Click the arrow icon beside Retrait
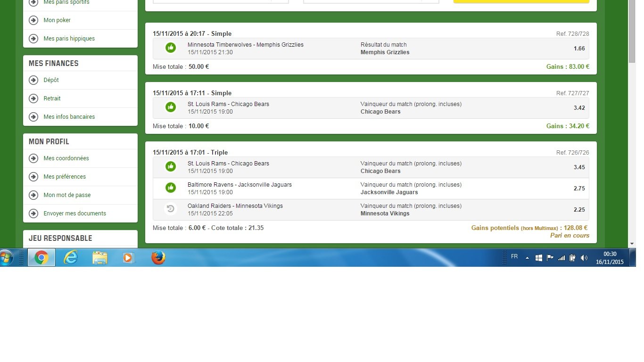Image resolution: width=644 pixels, height=362 pixels. point(33,99)
